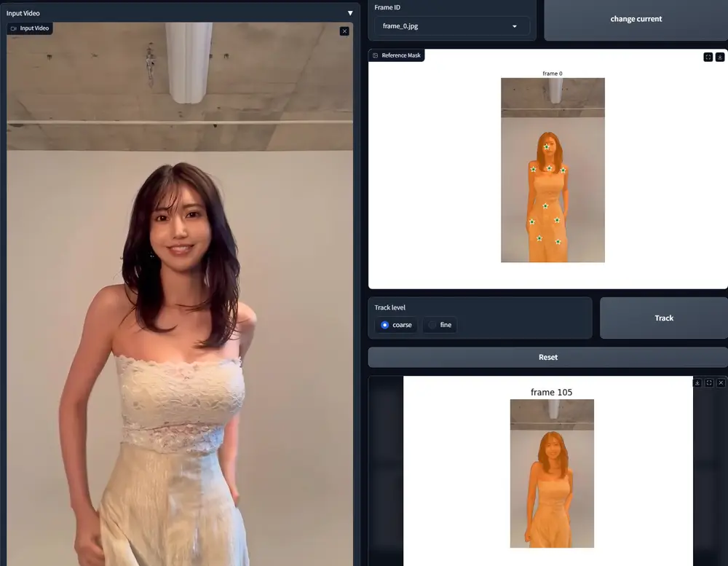
Task: Download the Reference Mask image
Action: point(720,57)
